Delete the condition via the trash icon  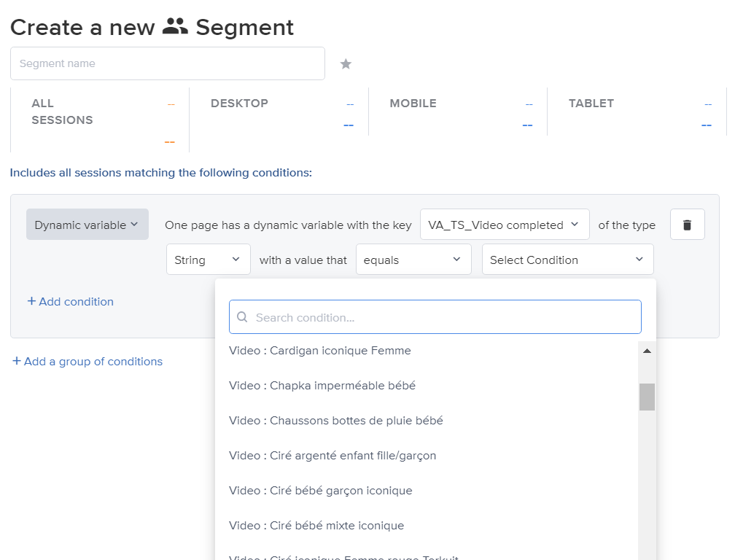(x=687, y=224)
